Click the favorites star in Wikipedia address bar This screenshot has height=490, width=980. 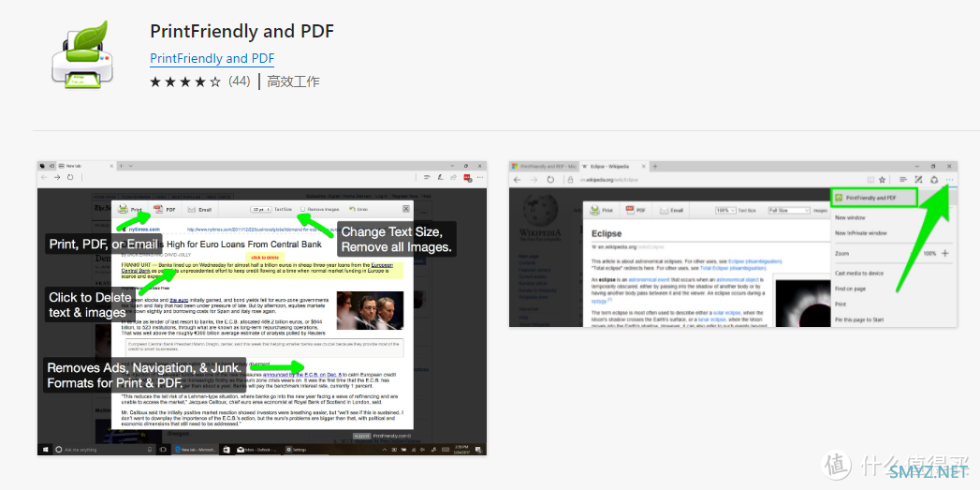pyautogui.click(x=881, y=180)
